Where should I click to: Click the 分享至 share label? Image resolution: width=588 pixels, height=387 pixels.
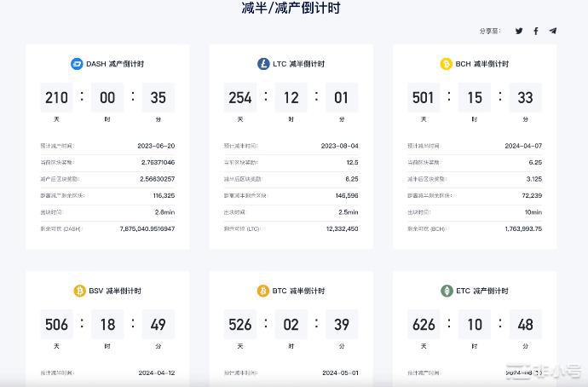[x=490, y=32]
